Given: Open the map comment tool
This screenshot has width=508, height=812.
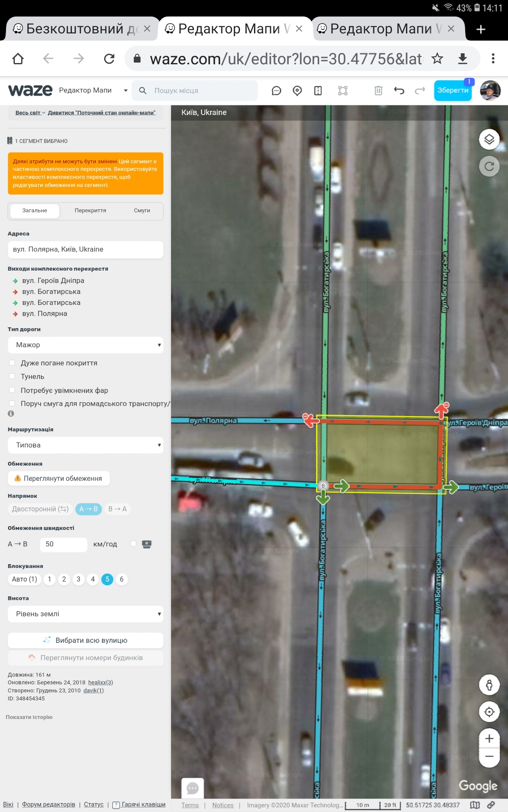Looking at the screenshot, I should (276, 91).
